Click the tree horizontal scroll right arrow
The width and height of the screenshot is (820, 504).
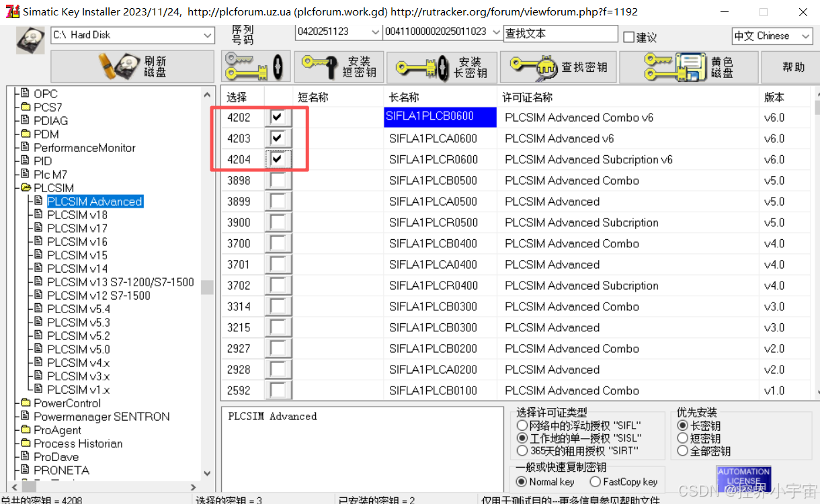[x=193, y=487]
